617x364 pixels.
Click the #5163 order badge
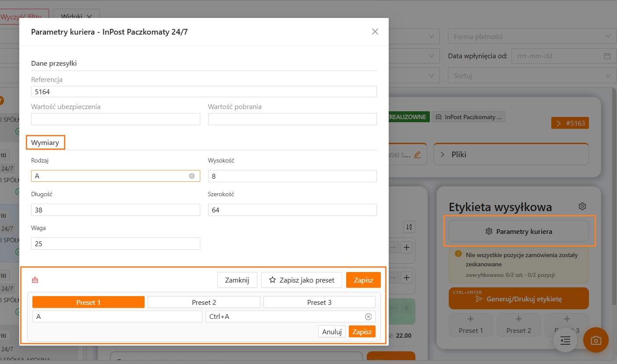[x=570, y=123]
